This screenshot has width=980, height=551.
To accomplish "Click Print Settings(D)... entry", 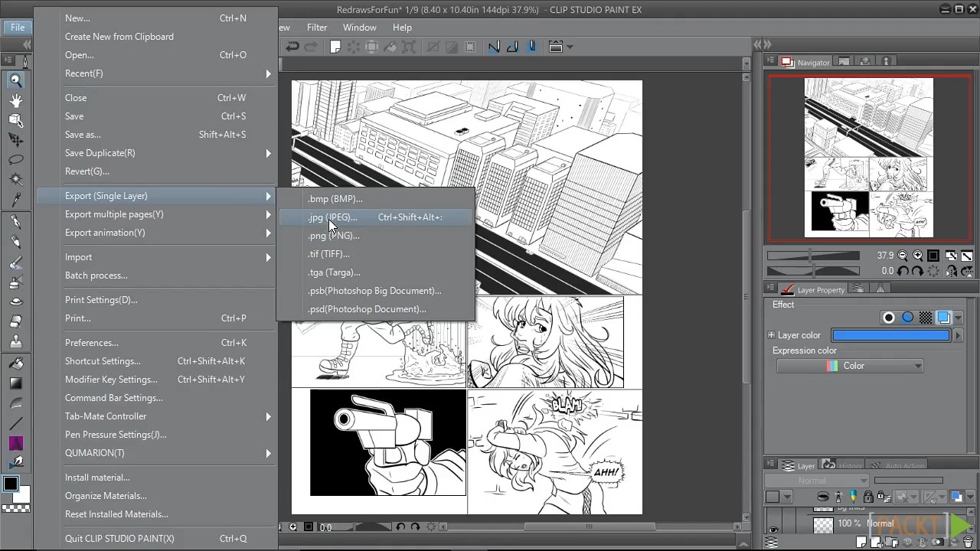I will click(x=155, y=300).
